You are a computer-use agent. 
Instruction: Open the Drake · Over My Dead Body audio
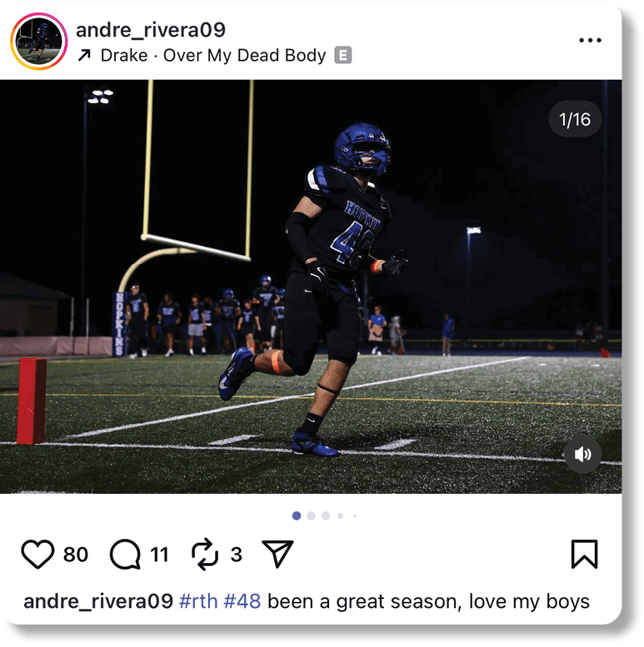(x=213, y=55)
